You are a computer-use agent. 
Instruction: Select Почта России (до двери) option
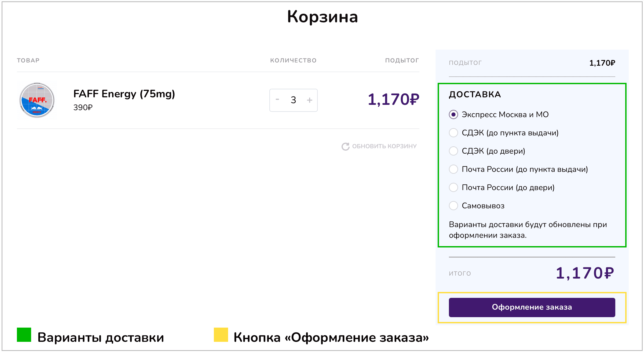(x=453, y=187)
